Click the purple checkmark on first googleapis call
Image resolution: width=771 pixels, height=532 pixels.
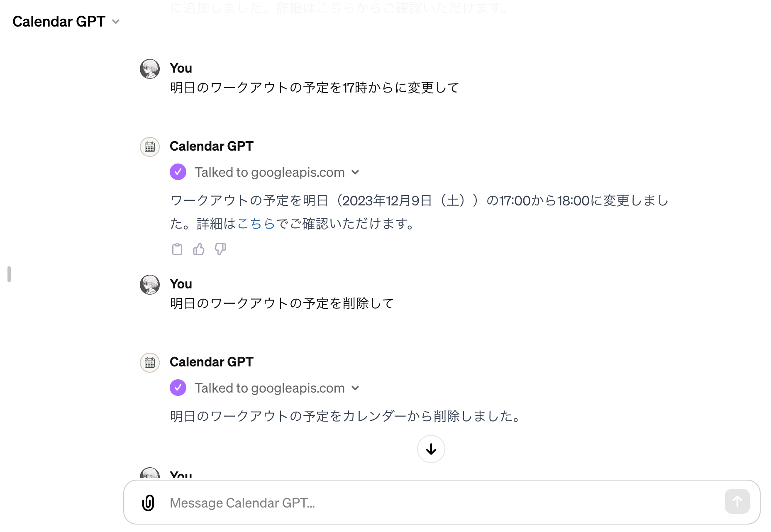[178, 172]
